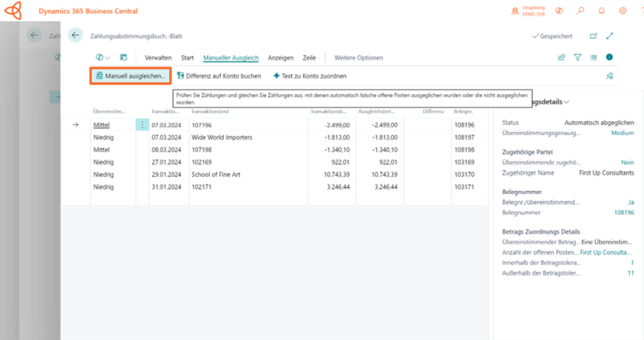This screenshot has width=644, height=340.
Task: Open the Medium accuracy link
Action: click(x=623, y=133)
